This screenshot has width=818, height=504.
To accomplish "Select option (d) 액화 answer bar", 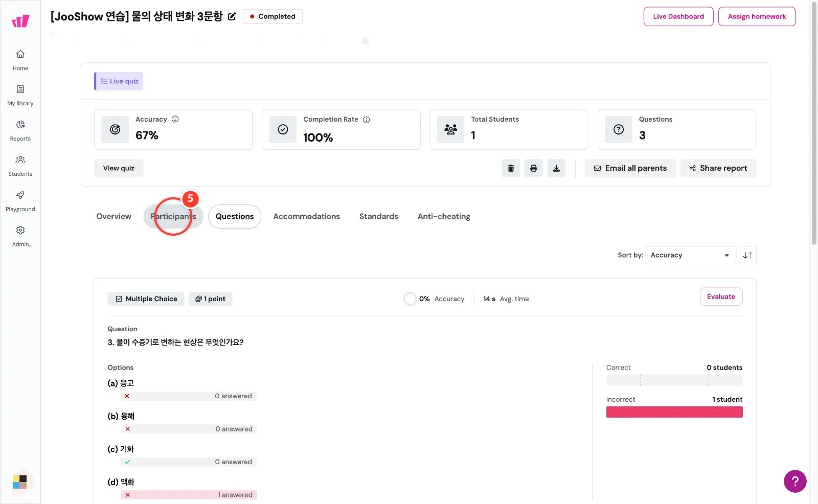I will [x=189, y=495].
